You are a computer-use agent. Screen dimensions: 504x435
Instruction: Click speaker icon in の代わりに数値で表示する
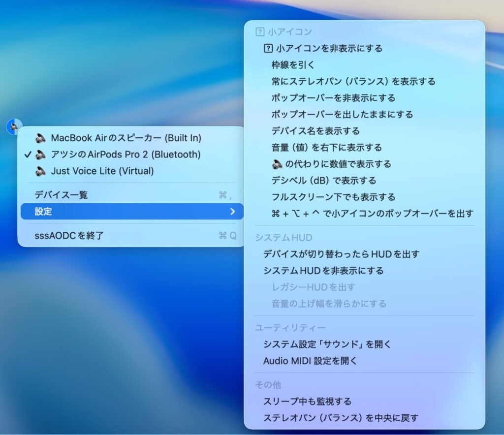tap(277, 164)
